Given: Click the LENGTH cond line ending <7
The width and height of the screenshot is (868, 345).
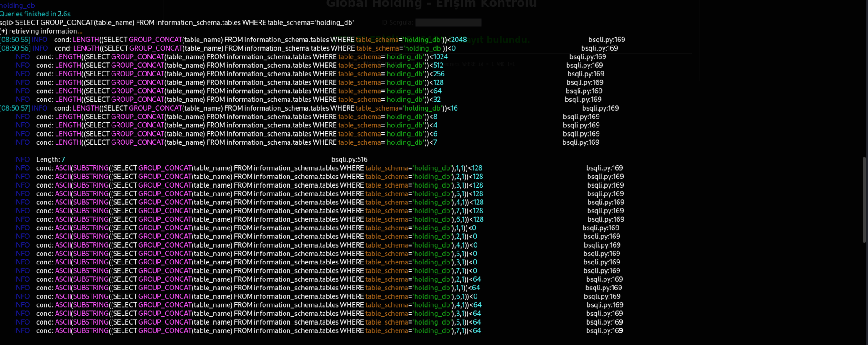Looking at the screenshot, I should pos(237,142).
